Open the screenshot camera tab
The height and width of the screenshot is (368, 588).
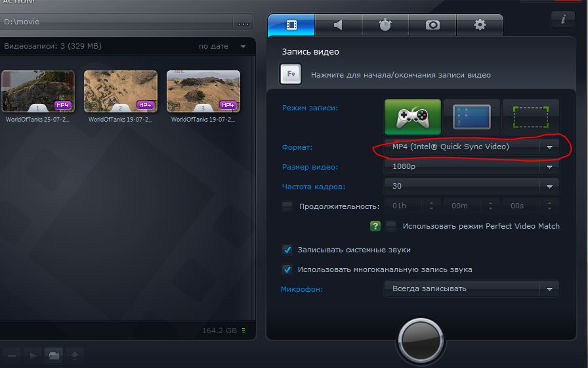click(432, 25)
